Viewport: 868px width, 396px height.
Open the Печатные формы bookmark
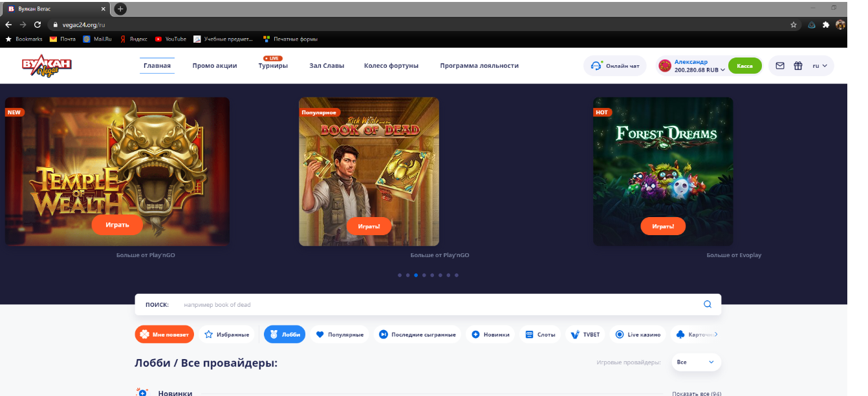click(x=290, y=39)
